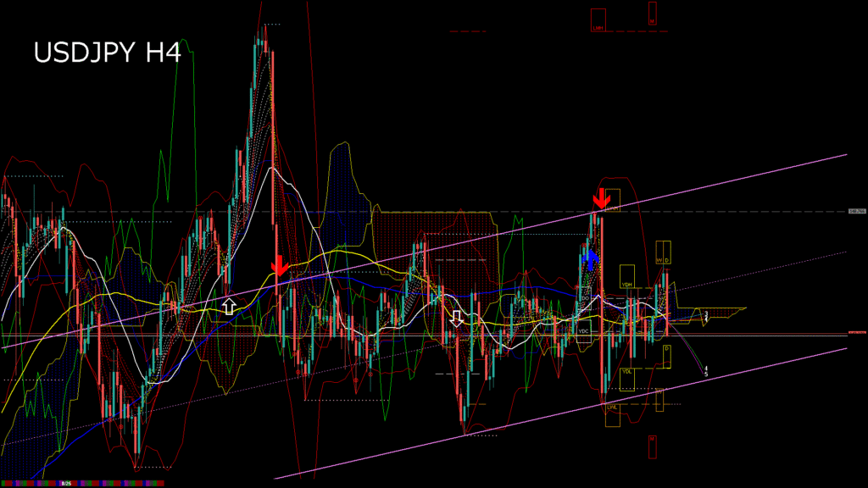Click the white outlined up arrow

[x=229, y=306]
